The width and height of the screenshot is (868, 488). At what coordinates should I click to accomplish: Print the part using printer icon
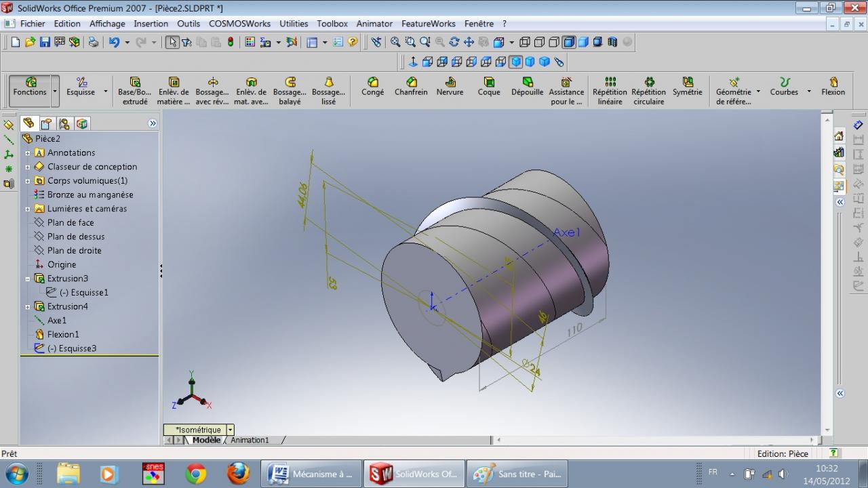coord(94,42)
